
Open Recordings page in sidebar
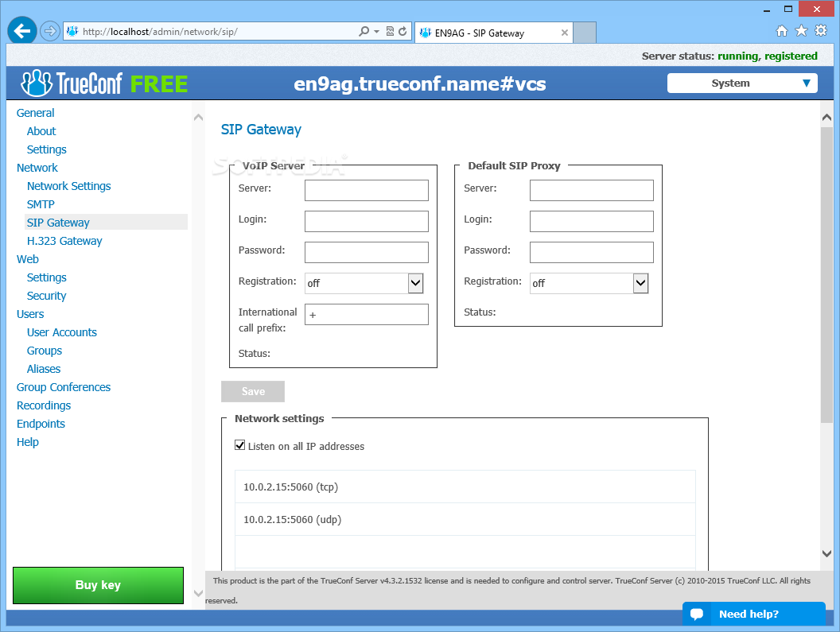pyautogui.click(x=44, y=405)
